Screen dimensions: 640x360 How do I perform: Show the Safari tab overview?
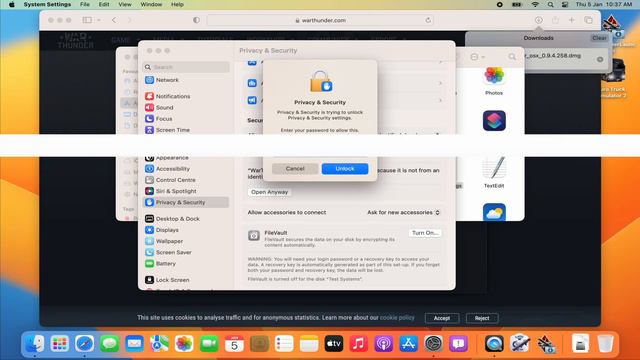tap(588, 20)
